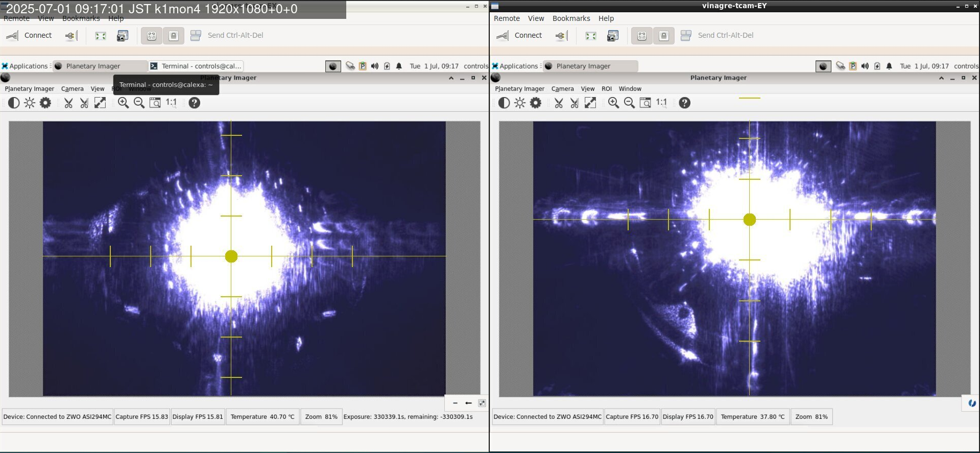Click fullscreen arrows icon in left Planetary Imager
Viewport: 980px width, 453px height.
pyautogui.click(x=100, y=103)
